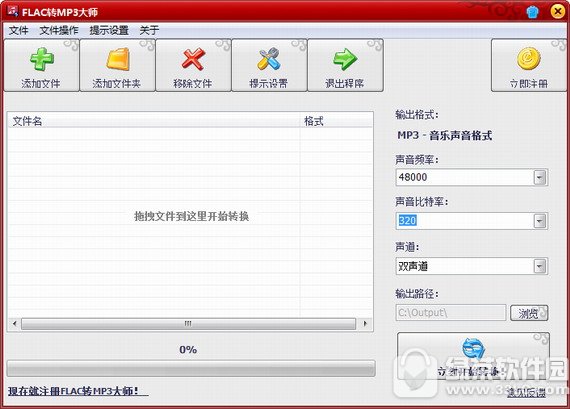The height and width of the screenshot is (409, 570).
Task: Click the 拖拽文件到这里开始转换 hint text
Action: 191,216
